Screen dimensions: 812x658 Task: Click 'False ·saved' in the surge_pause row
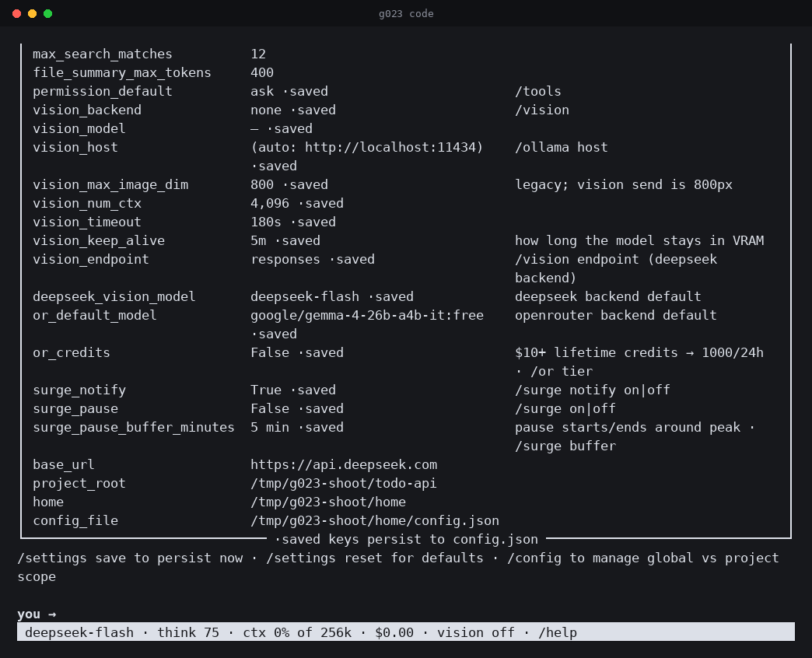tap(297, 408)
